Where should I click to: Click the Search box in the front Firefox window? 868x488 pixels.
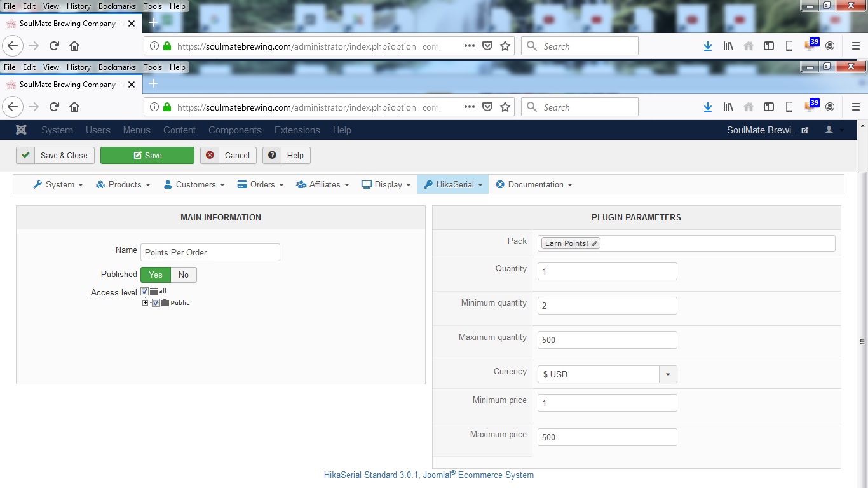tap(580, 107)
